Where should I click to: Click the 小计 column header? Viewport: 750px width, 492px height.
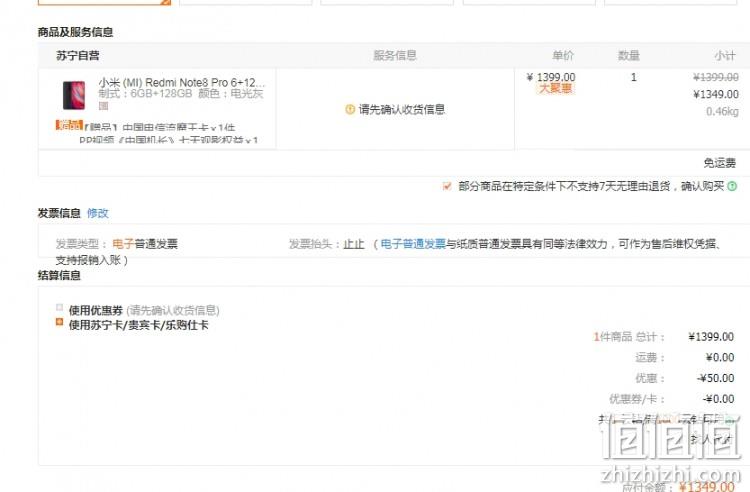tap(725, 55)
